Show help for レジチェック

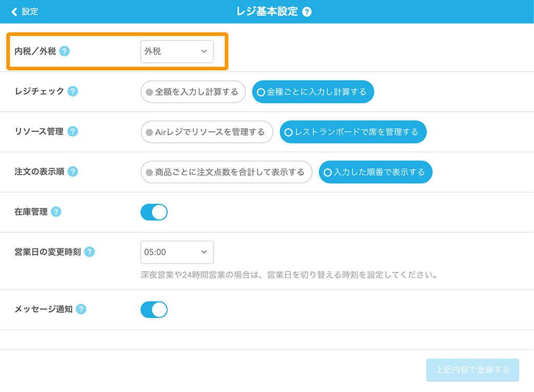pos(72,91)
